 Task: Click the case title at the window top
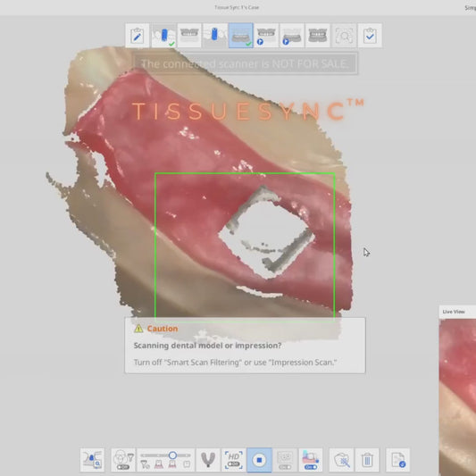237,7
